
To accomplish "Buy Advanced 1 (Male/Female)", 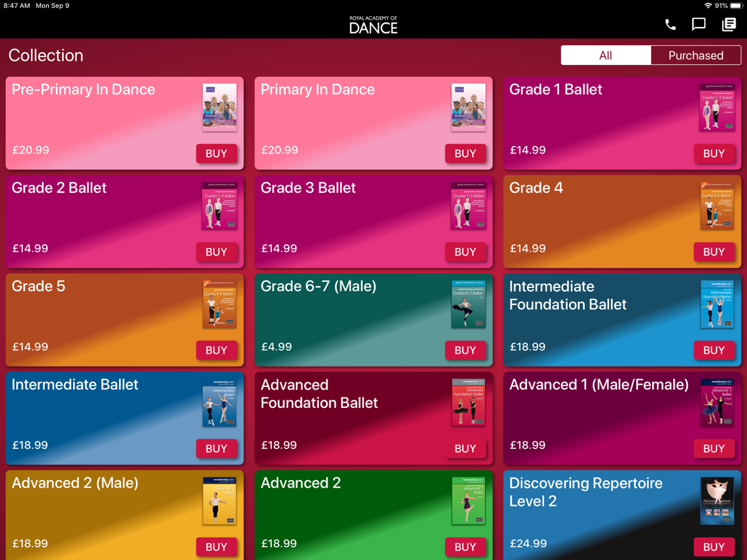I will tap(714, 448).
